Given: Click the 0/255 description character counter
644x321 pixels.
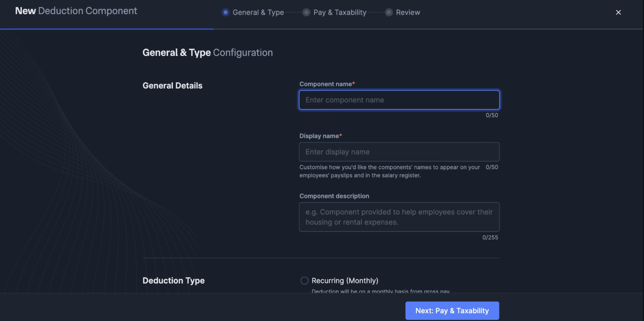Looking at the screenshot, I should tap(490, 238).
